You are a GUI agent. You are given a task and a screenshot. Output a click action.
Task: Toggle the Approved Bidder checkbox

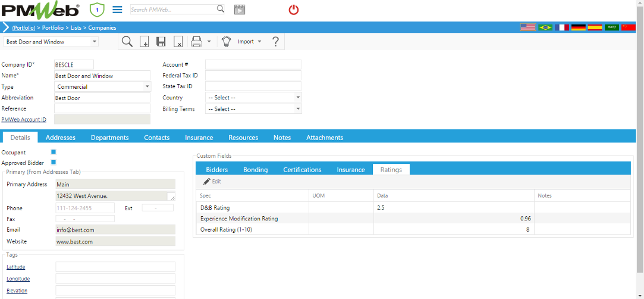point(54,163)
